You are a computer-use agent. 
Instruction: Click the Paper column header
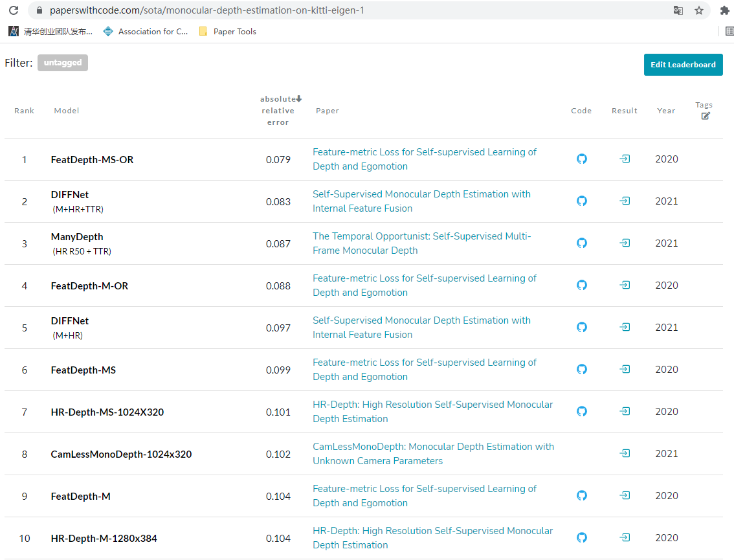click(x=328, y=111)
